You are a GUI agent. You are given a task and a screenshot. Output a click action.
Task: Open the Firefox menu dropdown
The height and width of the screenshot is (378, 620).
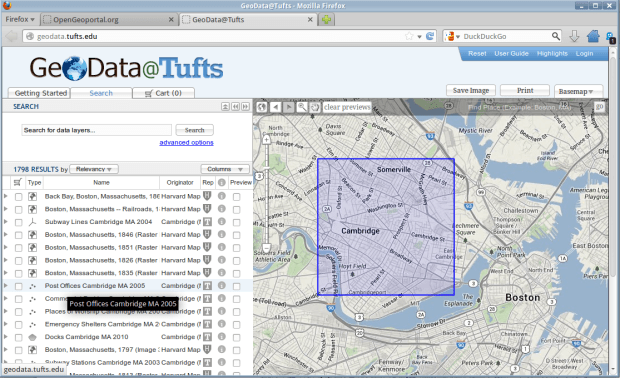20,19
